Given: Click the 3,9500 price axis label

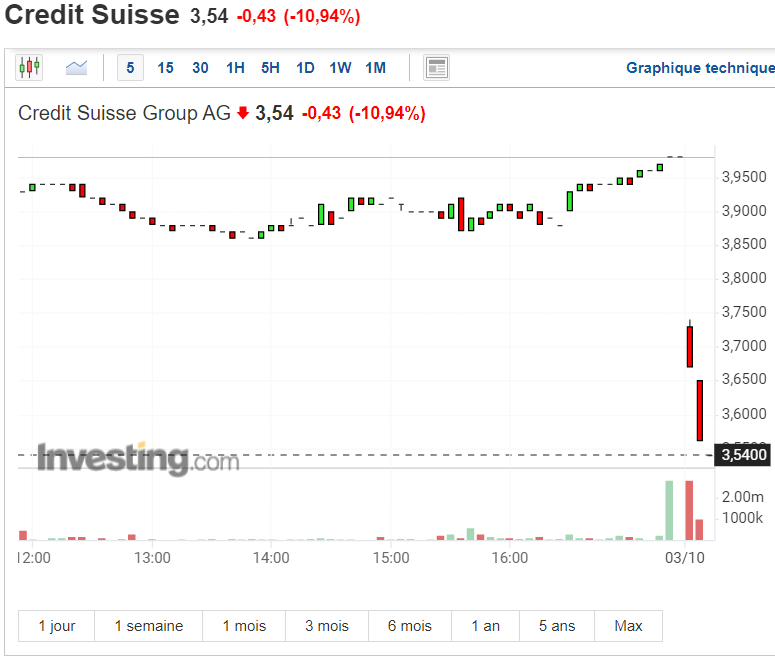Looking at the screenshot, I should [x=744, y=177].
